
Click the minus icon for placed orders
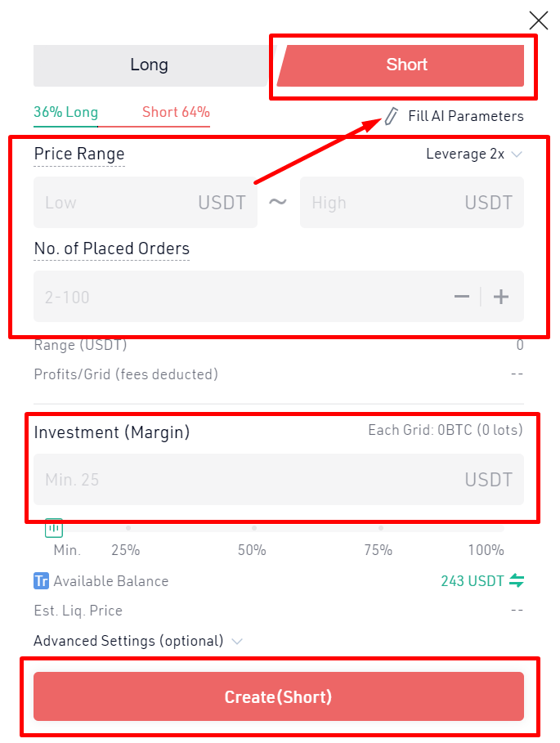[x=461, y=297]
